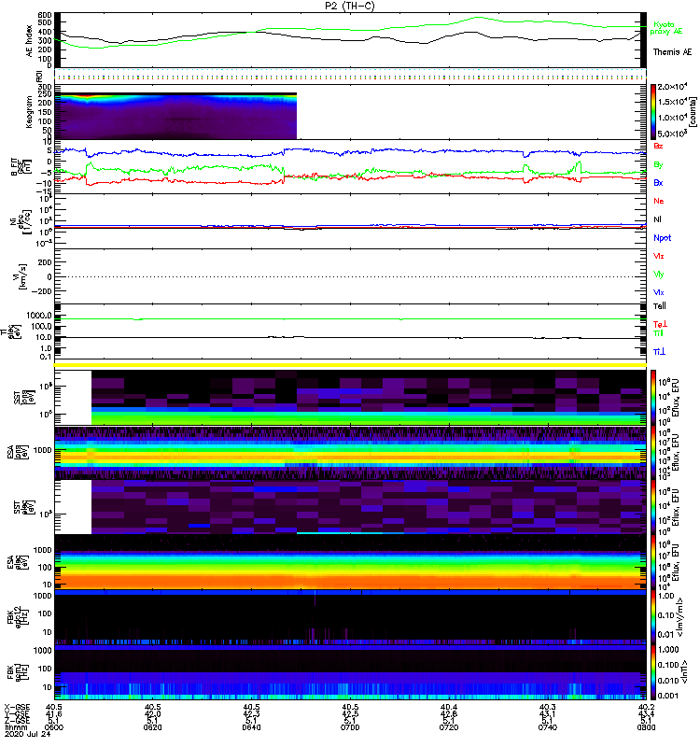Select the blue "Vix" velocity legend entry

658,292
